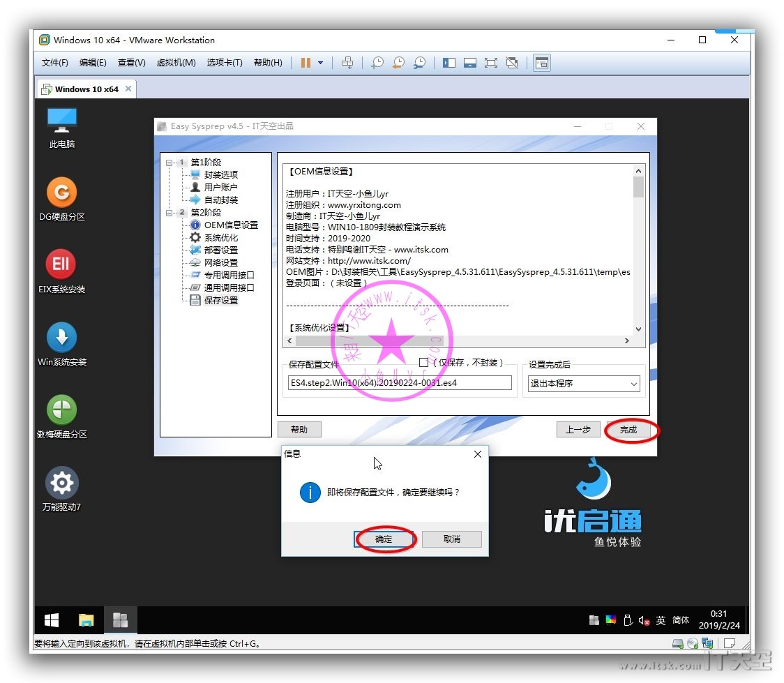The width and height of the screenshot is (784, 683).
Task: Click the 完成 button
Action: coord(628,430)
